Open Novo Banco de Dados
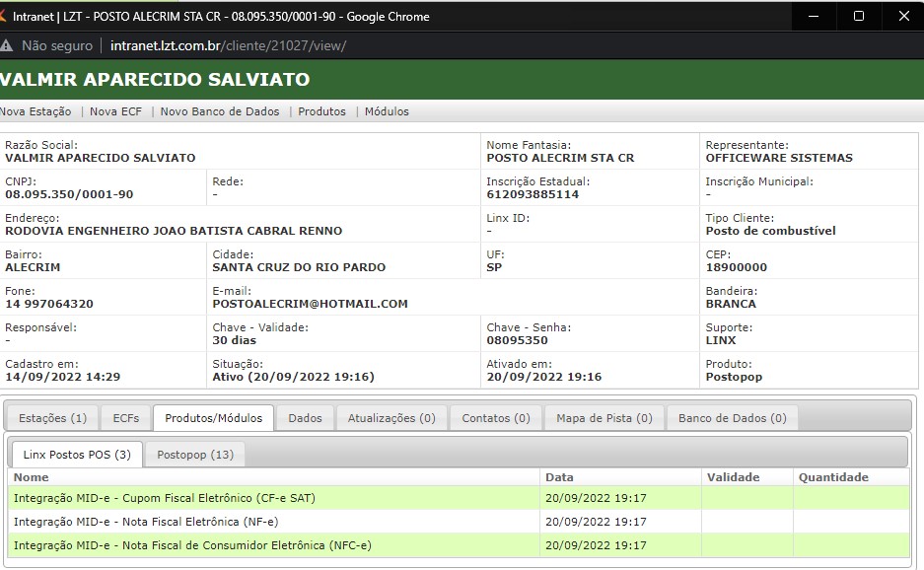924x570 pixels. tap(220, 111)
